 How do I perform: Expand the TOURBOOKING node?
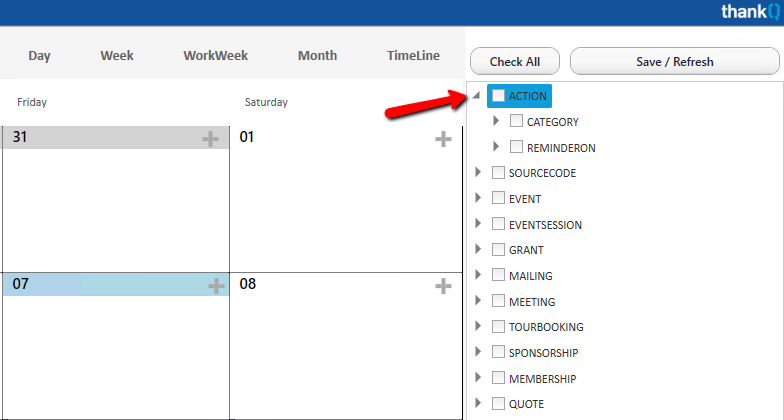(x=478, y=326)
